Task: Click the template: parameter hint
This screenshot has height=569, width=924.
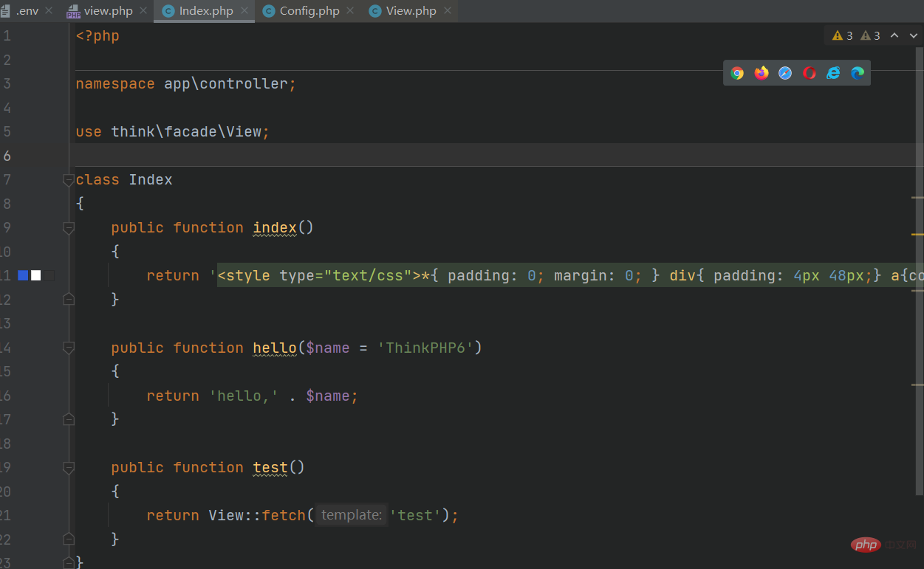Action: coord(352,515)
